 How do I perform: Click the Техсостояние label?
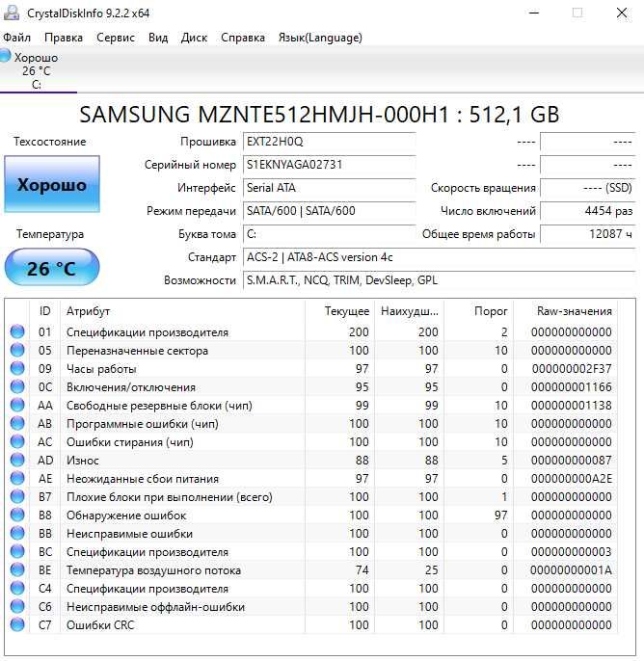(50, 142)
